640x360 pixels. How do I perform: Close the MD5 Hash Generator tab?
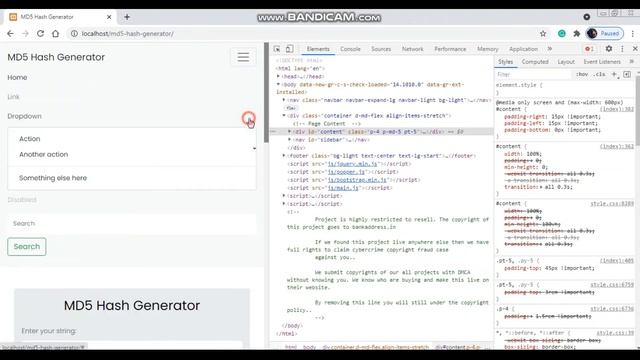tap(109, 17)
